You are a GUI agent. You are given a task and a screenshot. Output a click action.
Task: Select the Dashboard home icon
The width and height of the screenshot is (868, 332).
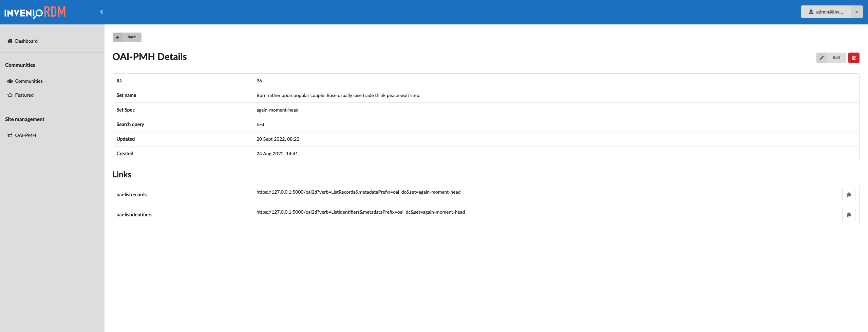point(10,41)
